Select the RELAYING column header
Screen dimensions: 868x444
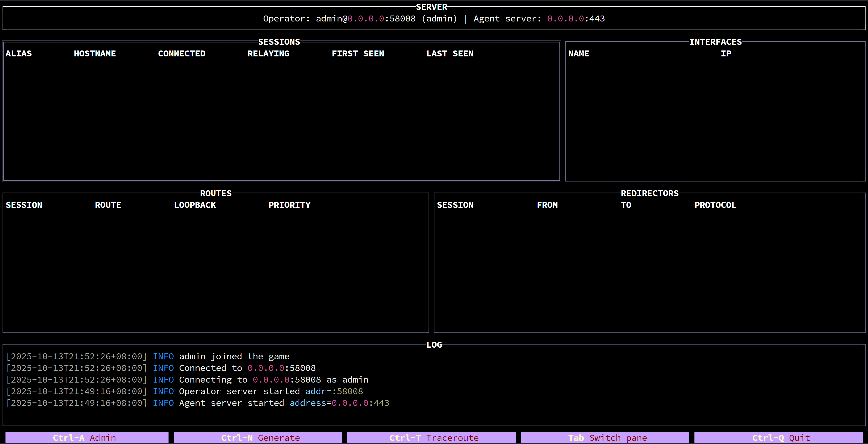(x=268, y=53)
